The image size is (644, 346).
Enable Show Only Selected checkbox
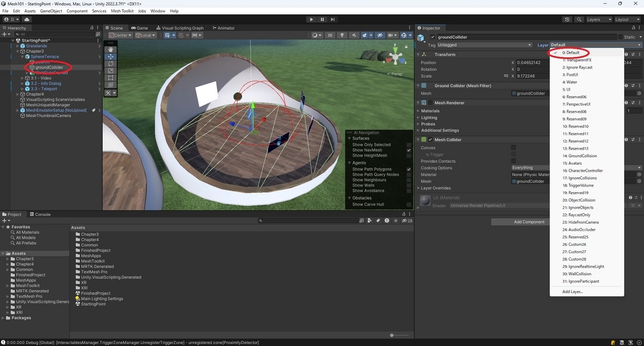409,145
